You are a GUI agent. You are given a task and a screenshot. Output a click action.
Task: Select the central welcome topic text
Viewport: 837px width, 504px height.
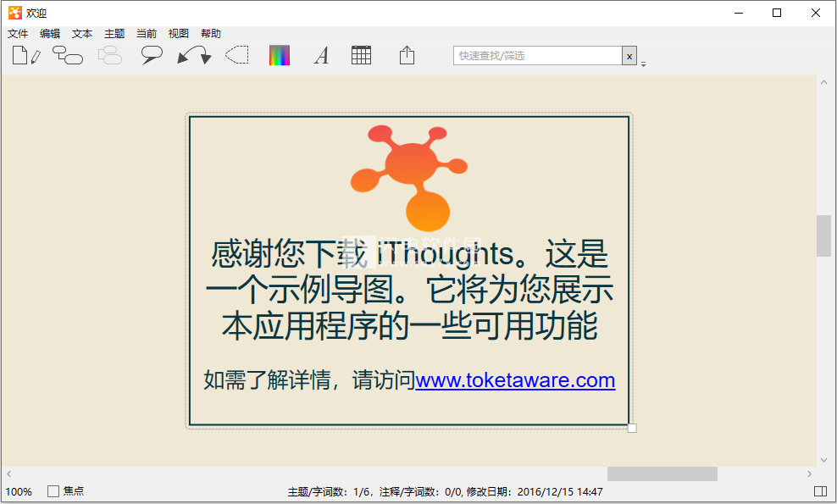409,290
